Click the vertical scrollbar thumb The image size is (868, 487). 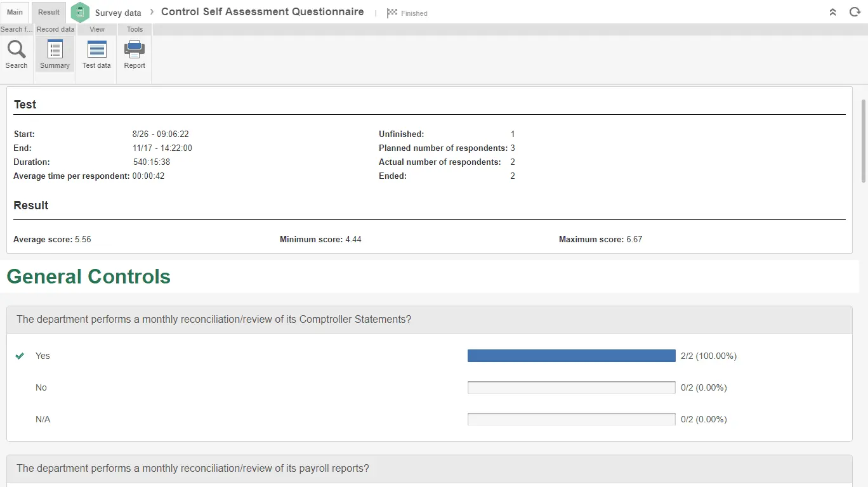(863, 140)
